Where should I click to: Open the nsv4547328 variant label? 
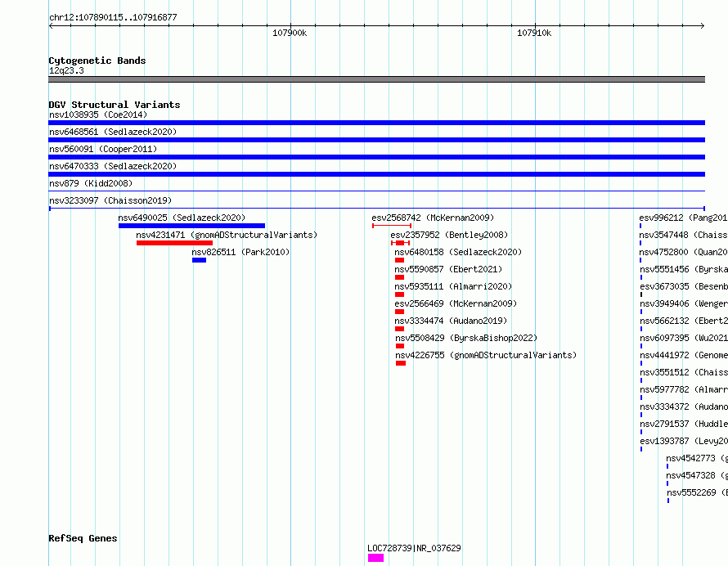coord(696,475)
